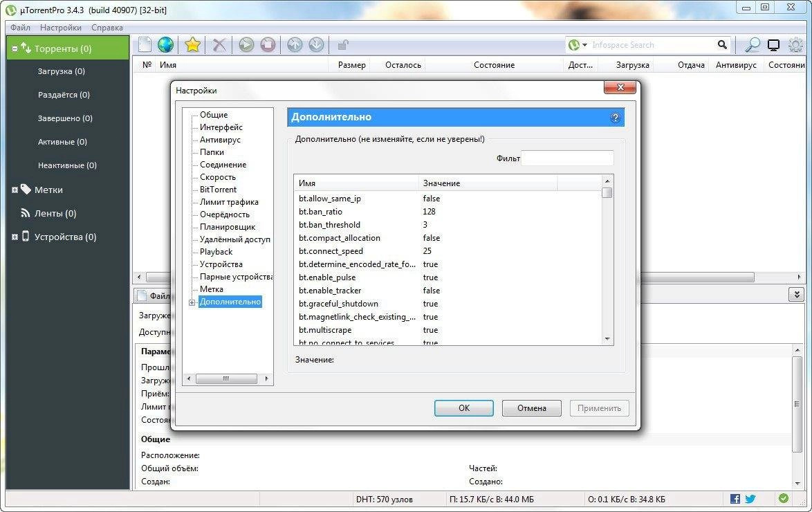Open preferences gear icon in toolbar
The width and height of the screenshot is (812, 512).
tap(796, 45)
